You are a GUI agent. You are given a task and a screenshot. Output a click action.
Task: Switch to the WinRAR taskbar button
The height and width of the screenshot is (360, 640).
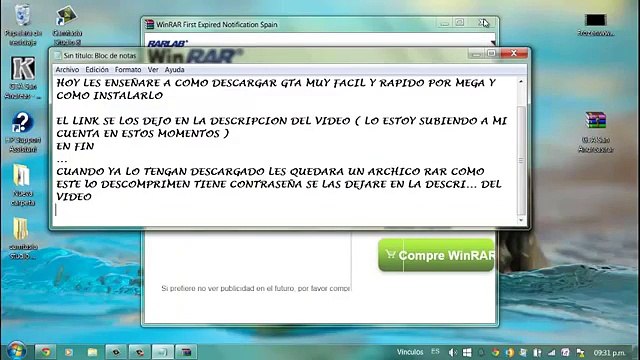[x=186, y=352]
